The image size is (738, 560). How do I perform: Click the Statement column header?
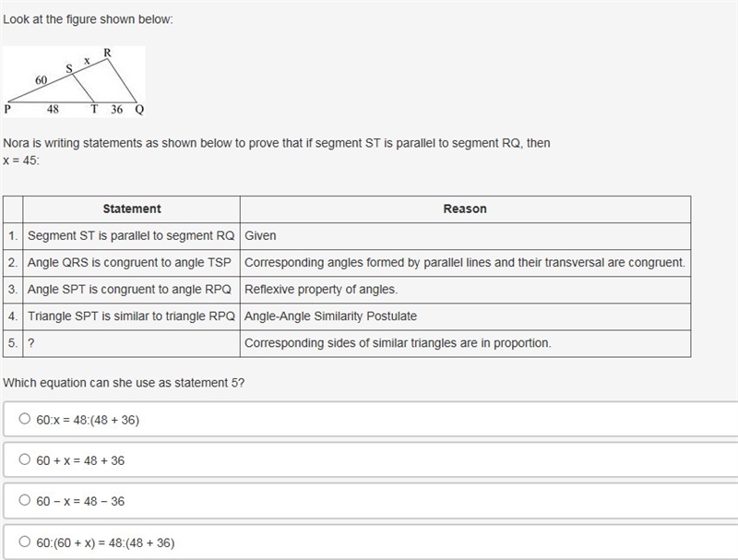(x=132, y=209)
